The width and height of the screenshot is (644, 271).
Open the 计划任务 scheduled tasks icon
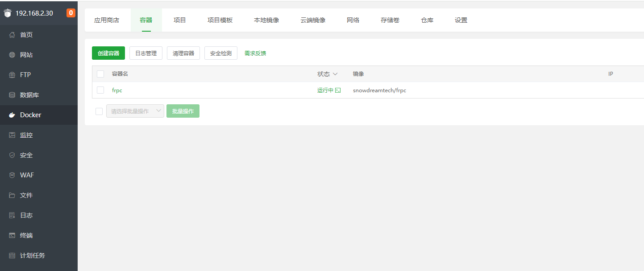coord(12,255)
